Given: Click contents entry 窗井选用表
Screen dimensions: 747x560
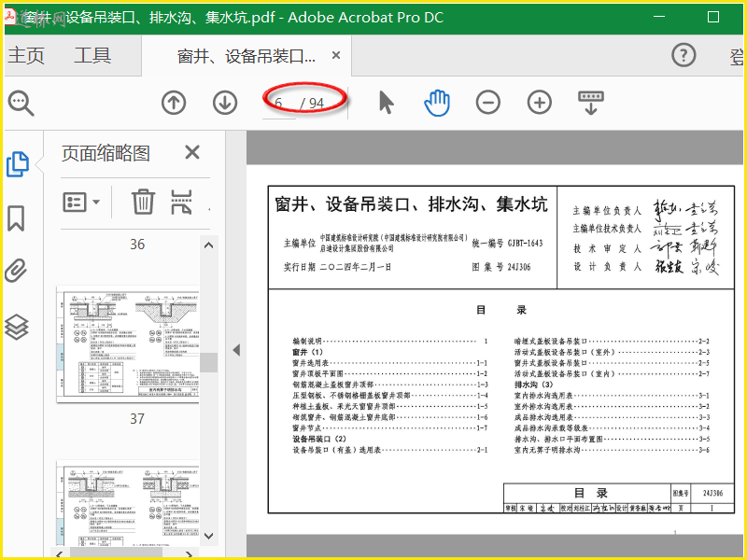Looking at the screenshot, I should tap(311, 363).
